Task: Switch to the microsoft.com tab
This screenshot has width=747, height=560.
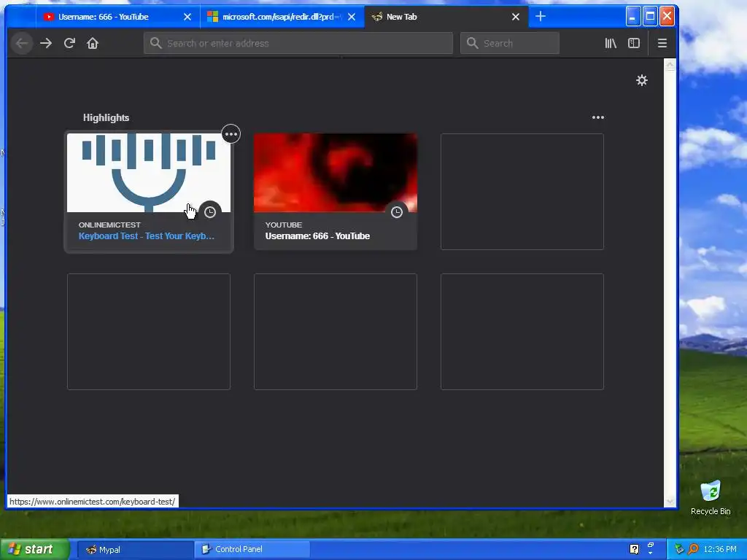Action: (x=282, y=17)
